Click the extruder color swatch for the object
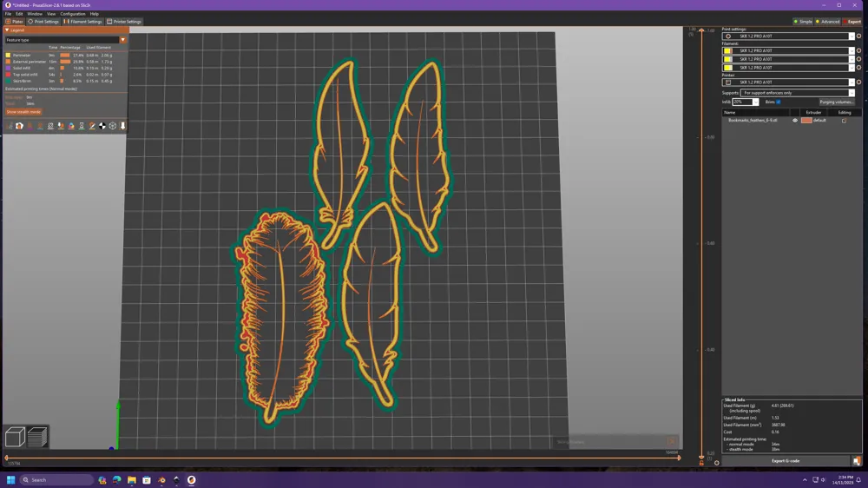 click(806, 120)
